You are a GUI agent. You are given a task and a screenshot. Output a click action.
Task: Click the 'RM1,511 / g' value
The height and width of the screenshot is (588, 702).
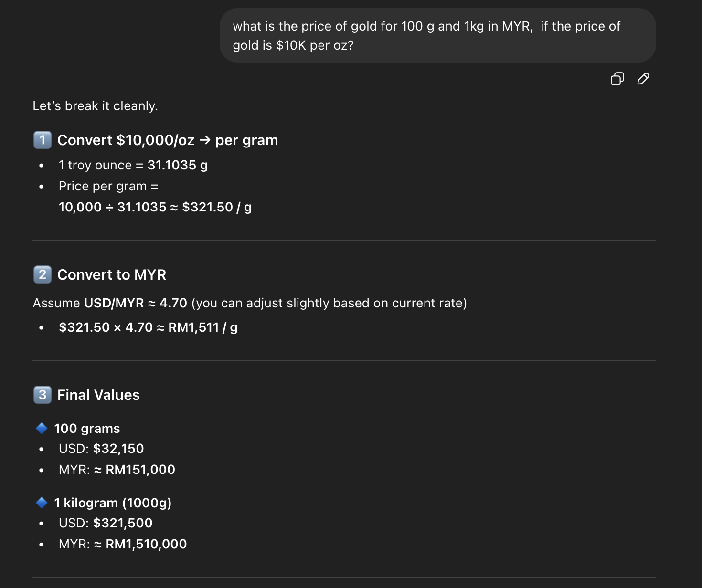tap(202, 327)
